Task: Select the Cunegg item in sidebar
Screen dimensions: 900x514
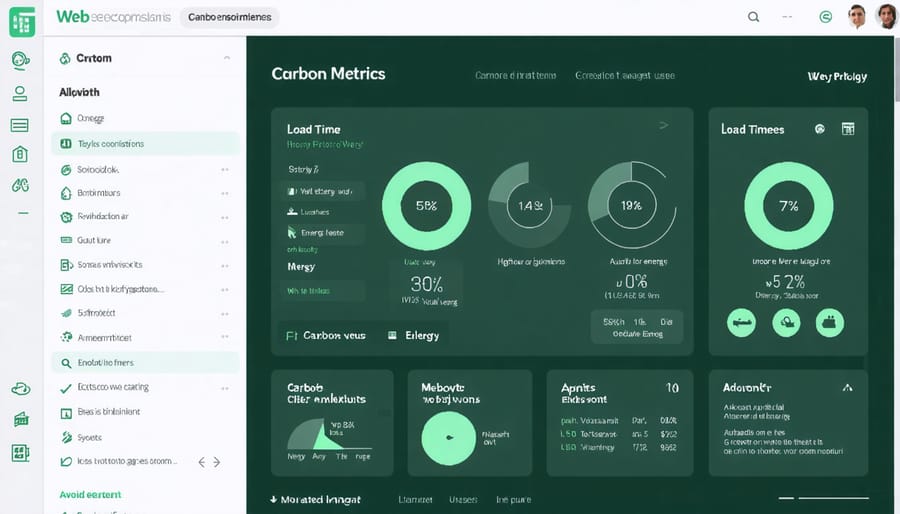Action: coord(91,118)
